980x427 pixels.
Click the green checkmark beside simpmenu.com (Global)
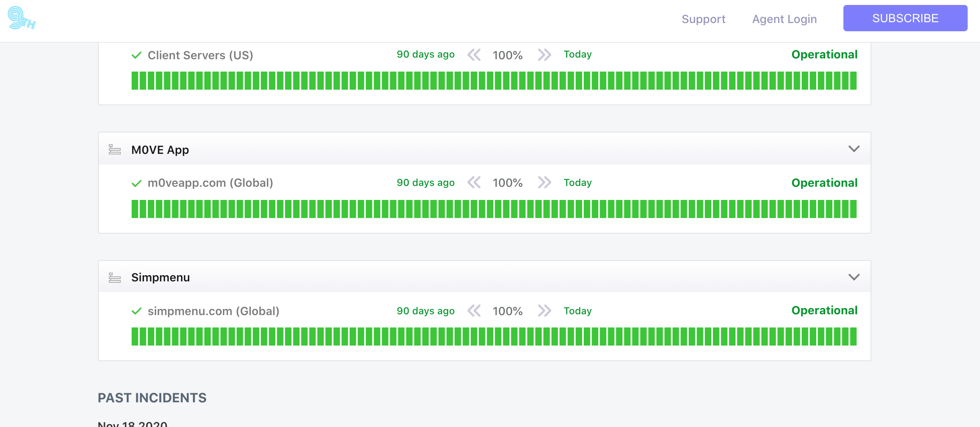click(x=137, y=311)
